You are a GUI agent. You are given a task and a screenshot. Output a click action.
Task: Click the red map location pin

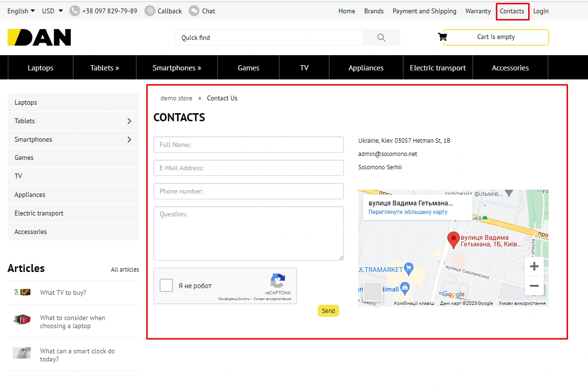click(454, 240)
